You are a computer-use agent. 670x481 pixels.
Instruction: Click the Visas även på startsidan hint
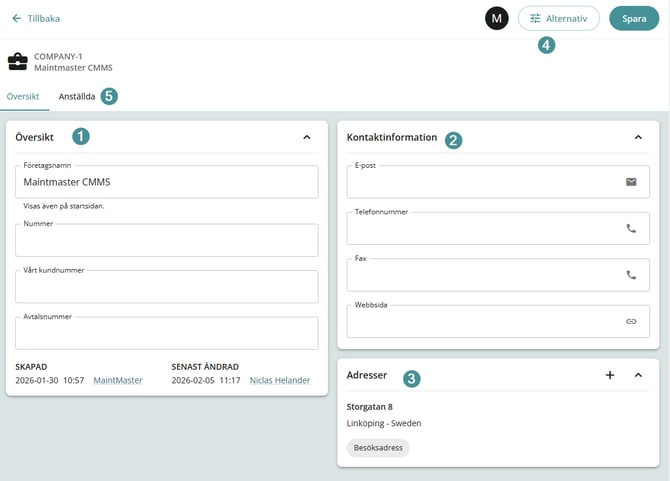[64, 206]
